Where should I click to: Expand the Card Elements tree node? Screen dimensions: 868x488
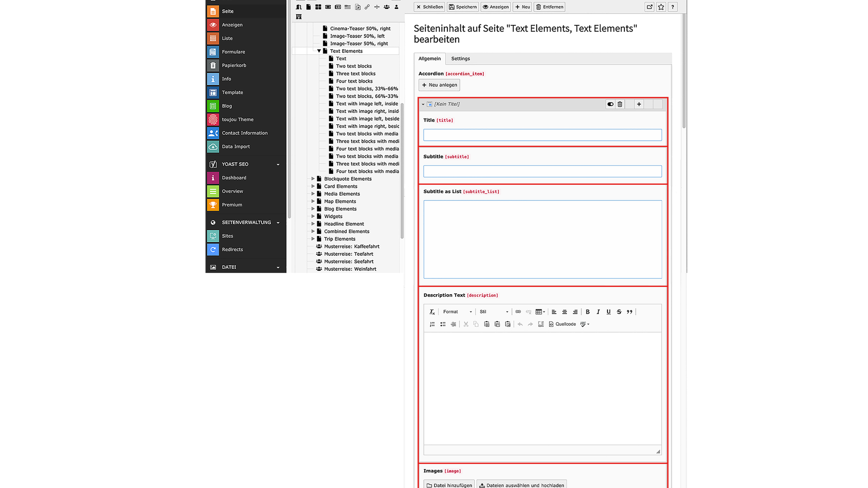tap(313, 186)
